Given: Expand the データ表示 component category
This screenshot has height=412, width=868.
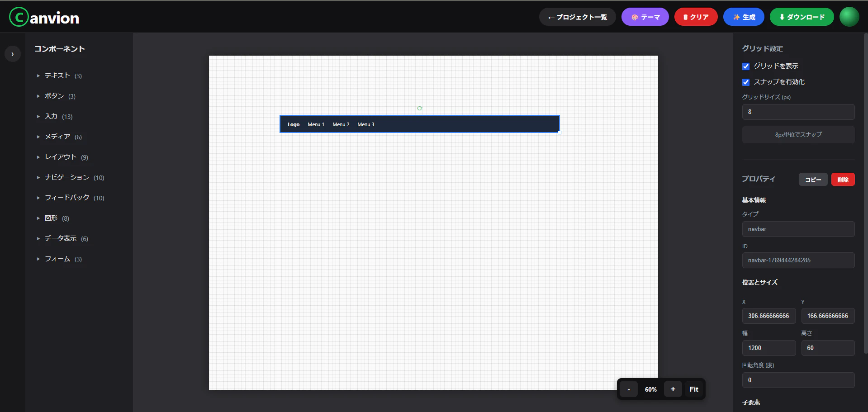Looking at the screenshot, I should [62, 238].
